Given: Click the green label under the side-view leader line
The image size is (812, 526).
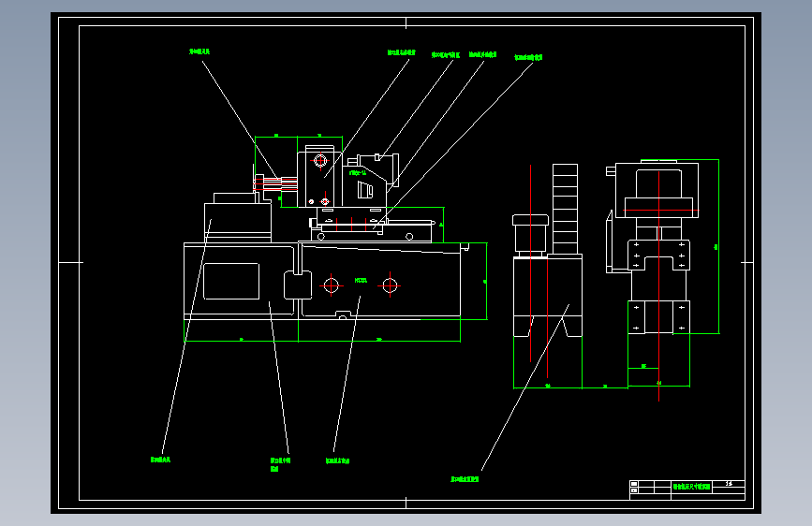Looking at the screenshot, I should pyautogui.click(x=465, y=479).
